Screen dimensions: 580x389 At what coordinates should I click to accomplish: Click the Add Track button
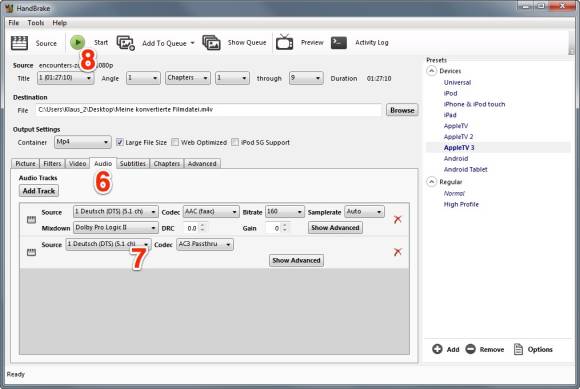39,191
